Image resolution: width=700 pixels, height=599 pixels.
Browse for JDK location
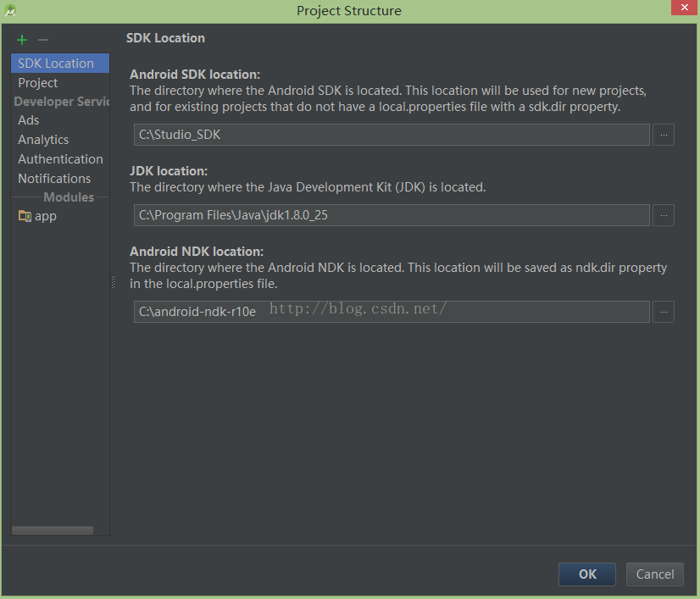[664, 215]
